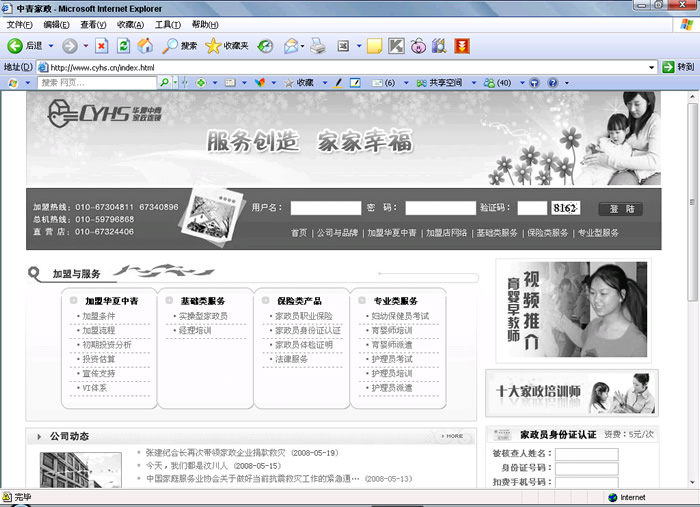700x507 pixels.
Task: Open the 收藏夹 favorites star button
Action: click(227, 46)
